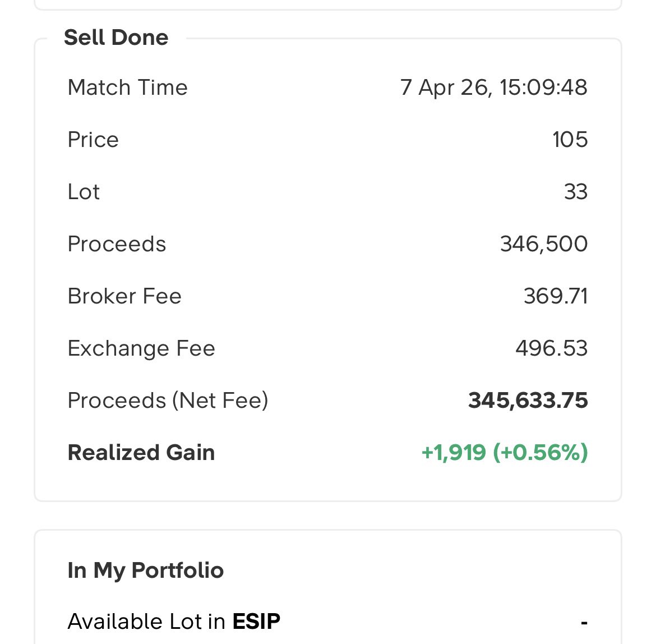Tap the Lot label

tap(84, 192)
